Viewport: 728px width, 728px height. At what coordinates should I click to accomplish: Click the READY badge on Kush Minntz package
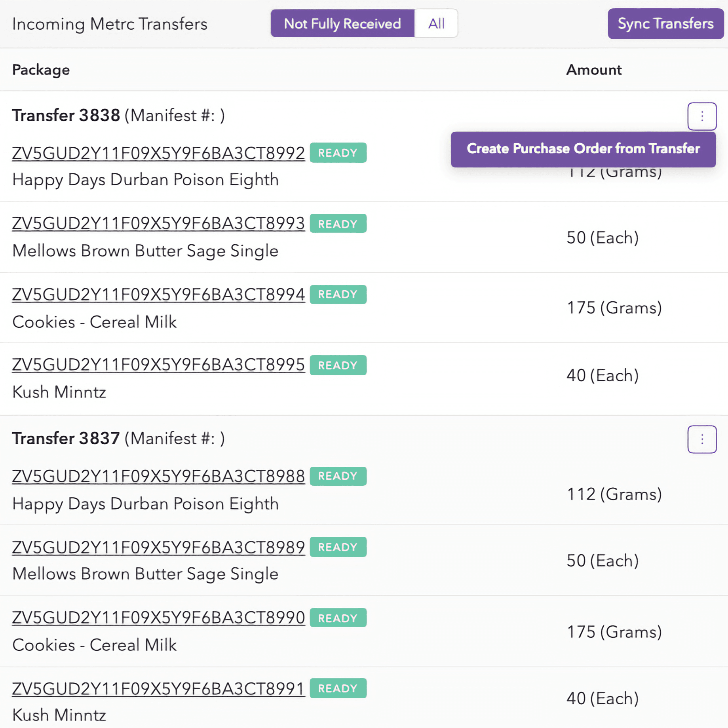tap(338, 365)
